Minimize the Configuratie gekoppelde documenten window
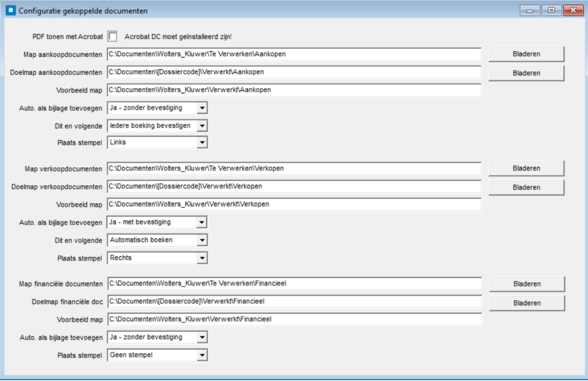This screenshot has height=381, width=588. click(530, 10)
